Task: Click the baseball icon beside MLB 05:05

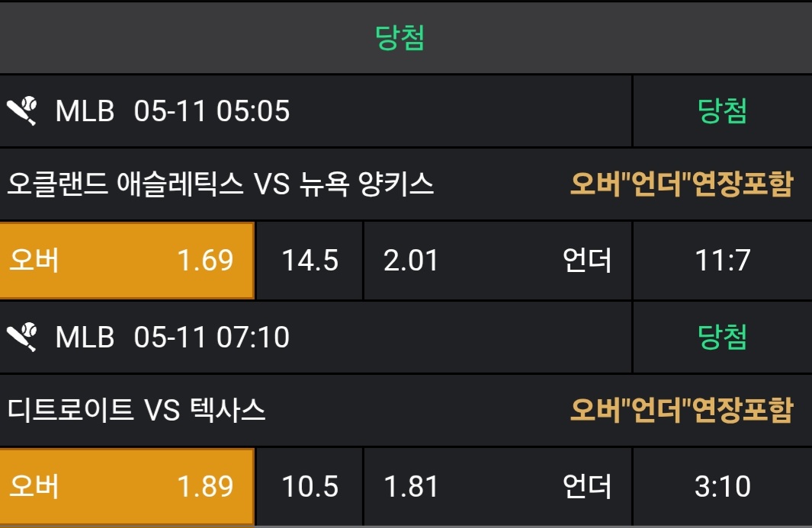Action: pyautogui.click(x=23, y=111)
